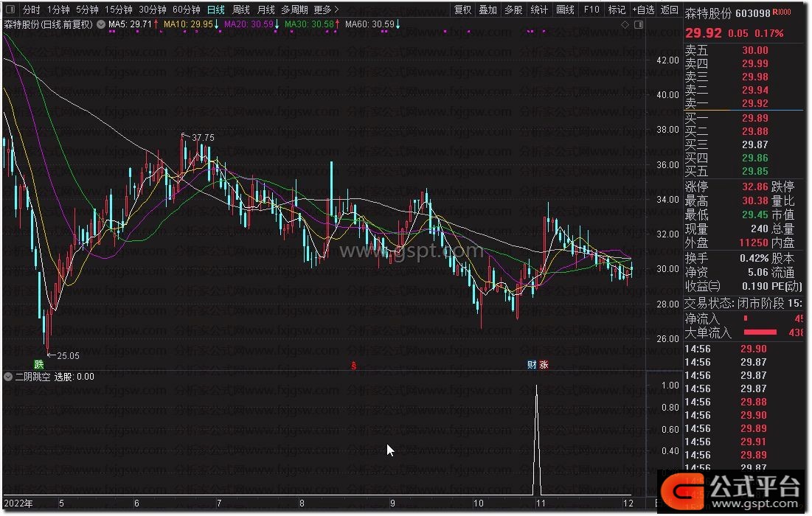Click the current price 29.92

coord(704,33)
